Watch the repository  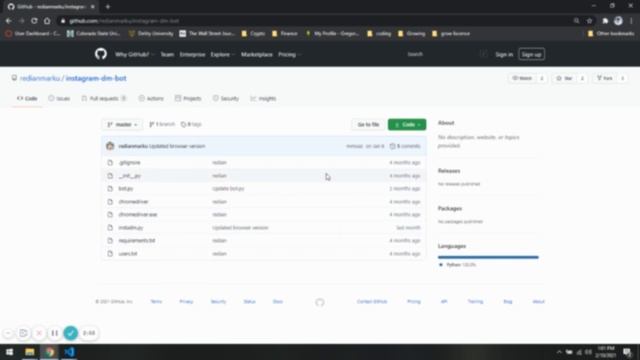[522, 78]
